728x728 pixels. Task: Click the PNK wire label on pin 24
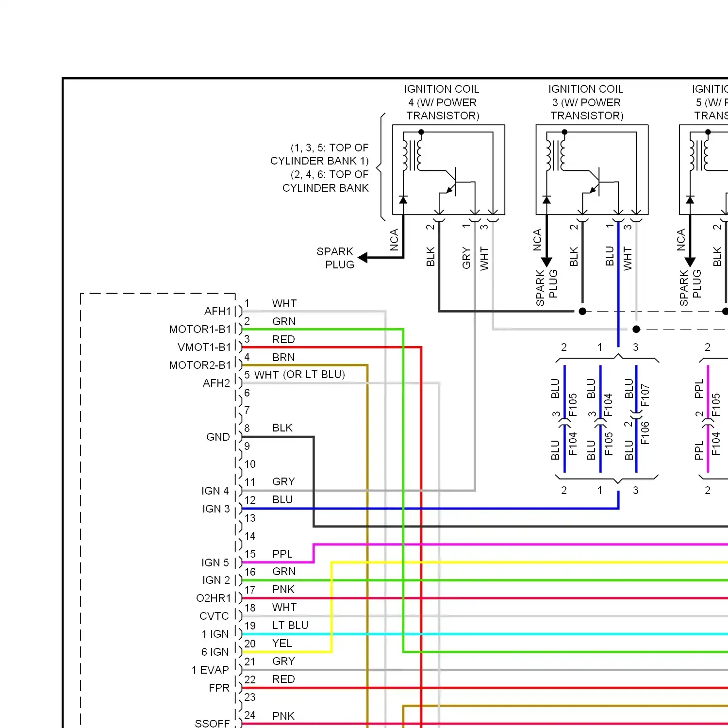pos(283,716)
